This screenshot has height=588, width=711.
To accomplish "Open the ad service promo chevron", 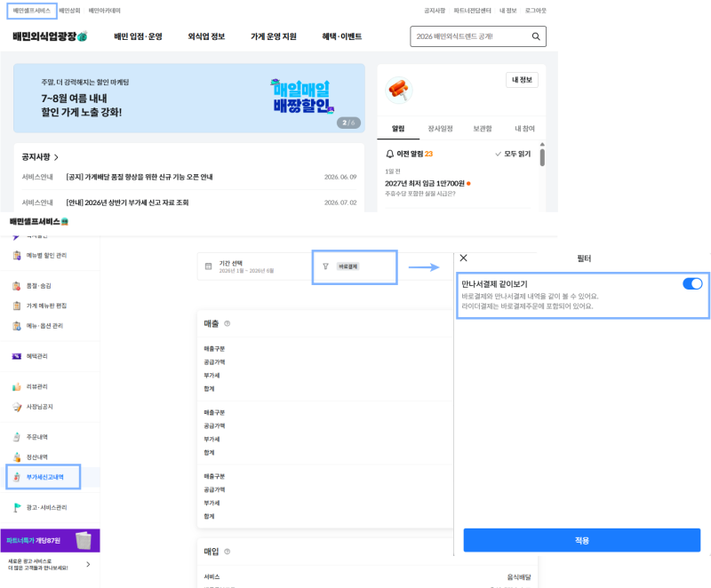I will point(88,564).
